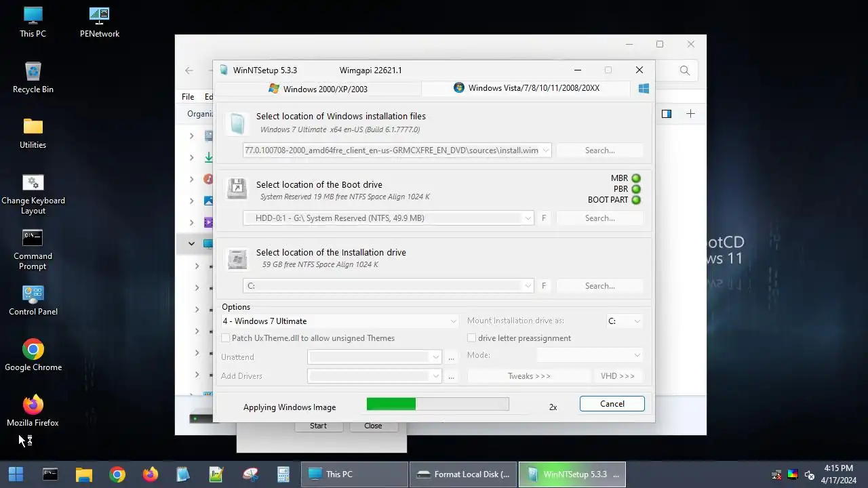The height and width of the screenshot is (488, 868).
Task: Open File Explorer folder taskbar icon
Action: tap(83, 474)
